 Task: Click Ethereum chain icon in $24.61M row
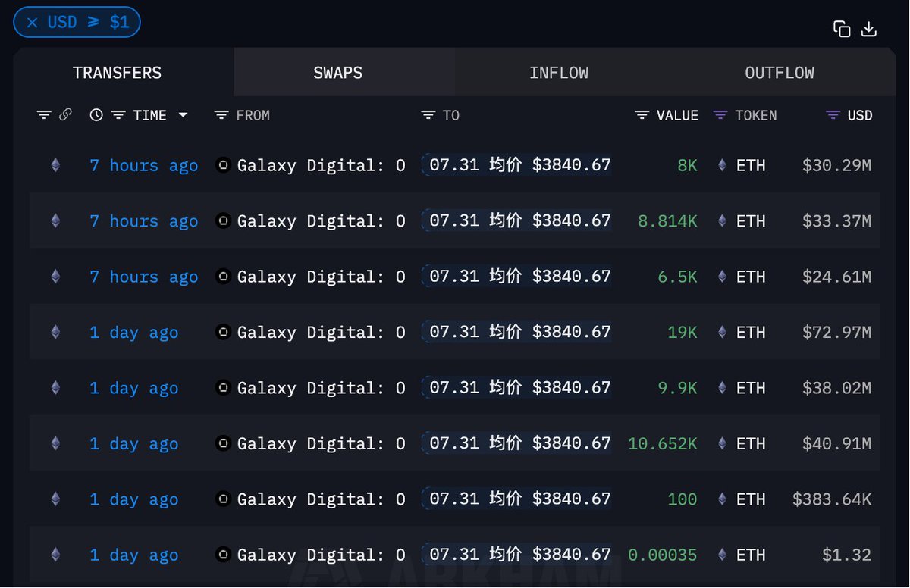[x=55, y=277]
